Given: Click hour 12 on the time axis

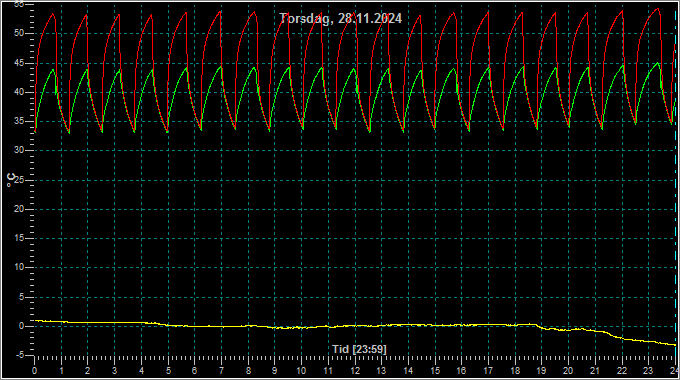Looking at the screenshot, I should pos(355,371).
